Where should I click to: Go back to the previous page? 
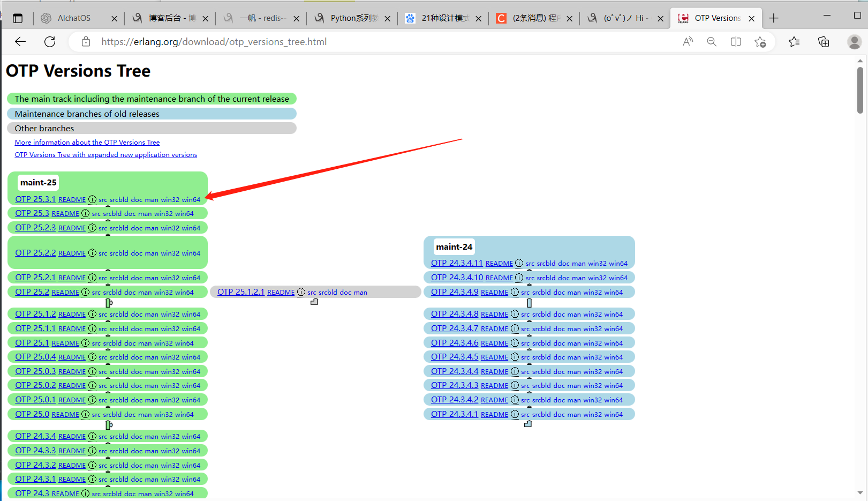point(20,42)
